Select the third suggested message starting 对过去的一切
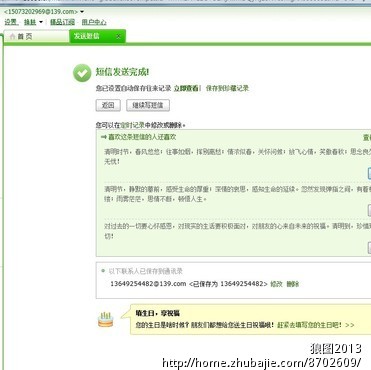This screenshot has width=371, height=370. pos(237,231)
